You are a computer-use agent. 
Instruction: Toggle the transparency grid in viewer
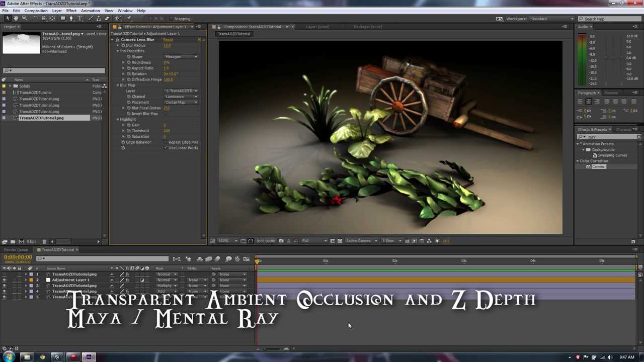click(340, 241)
